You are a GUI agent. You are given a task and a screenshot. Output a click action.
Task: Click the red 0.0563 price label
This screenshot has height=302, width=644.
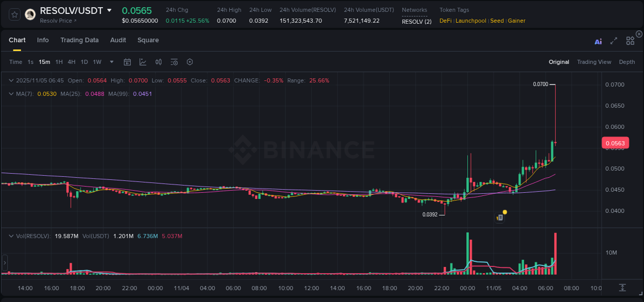616,143
